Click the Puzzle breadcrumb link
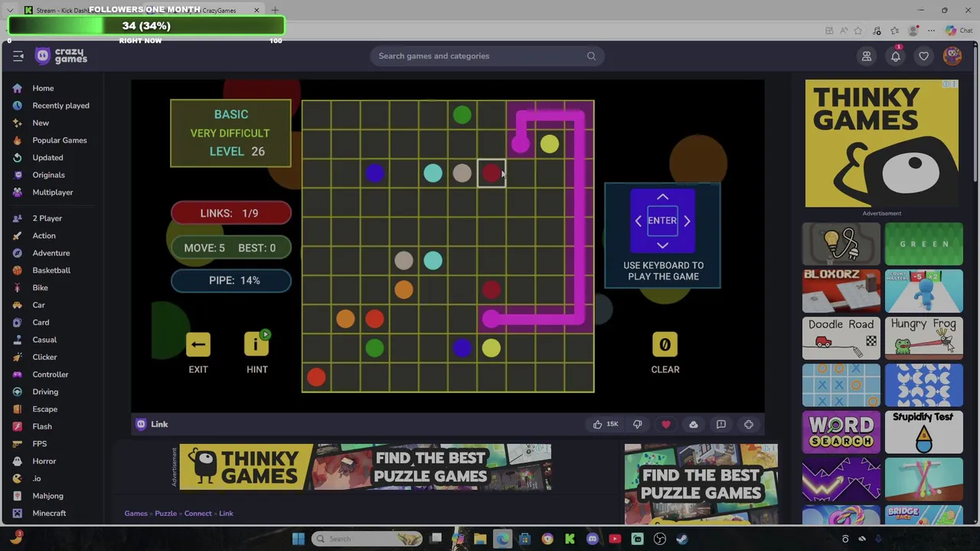This screenshot has height=551, width=980. tap(165, 514)
